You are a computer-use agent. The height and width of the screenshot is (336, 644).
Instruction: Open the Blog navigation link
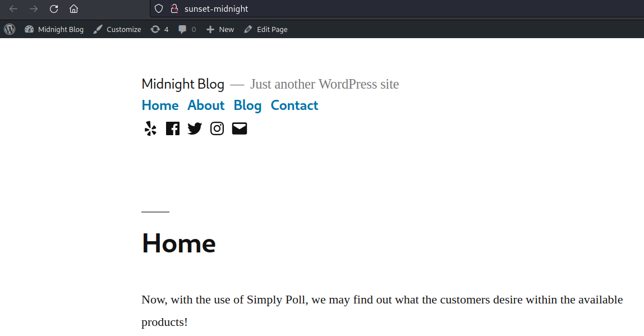tap(247, 105)
